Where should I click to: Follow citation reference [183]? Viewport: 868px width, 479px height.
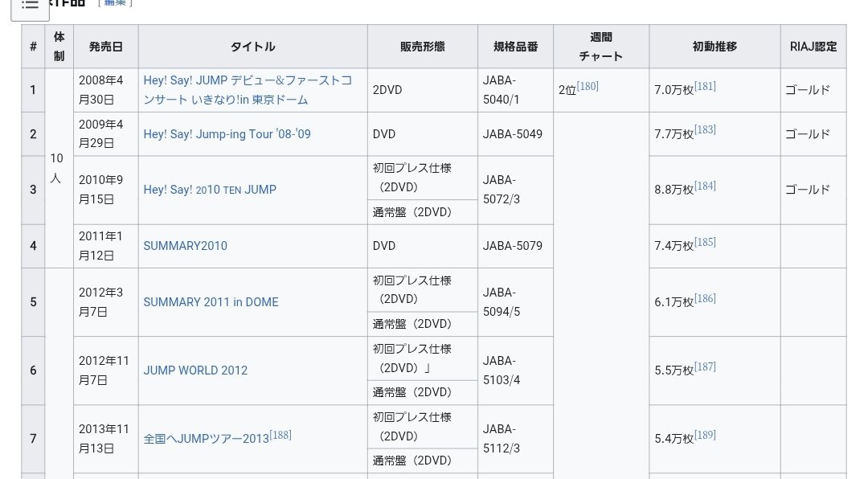point(705,129)
